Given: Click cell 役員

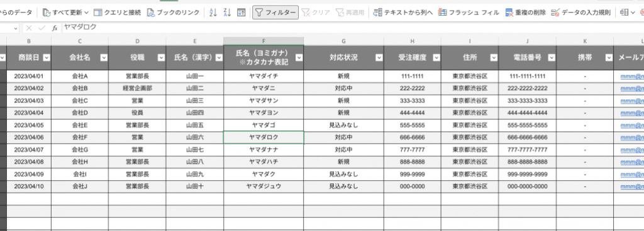Looking at the screenshot, I should (x=138, y=113).
